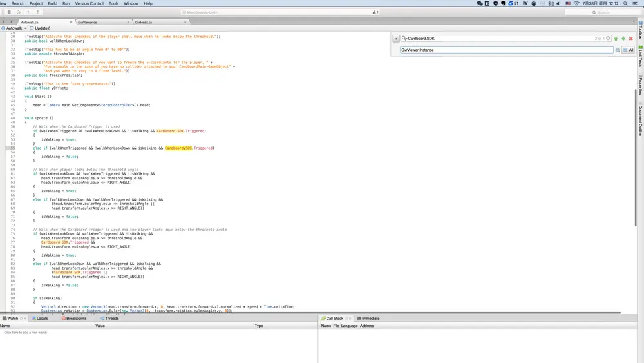Open the Help menu
Image resolution: width=644 pixels, height=363 pixels.
pos(148,3)
